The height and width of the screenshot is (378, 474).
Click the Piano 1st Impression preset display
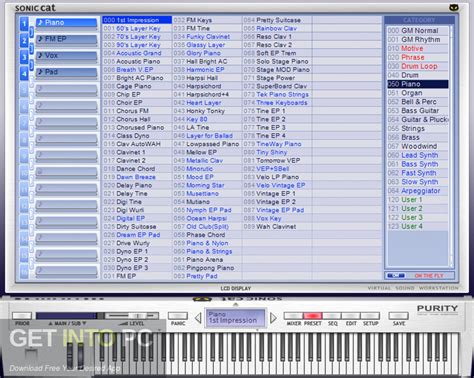tap(236, 318)
